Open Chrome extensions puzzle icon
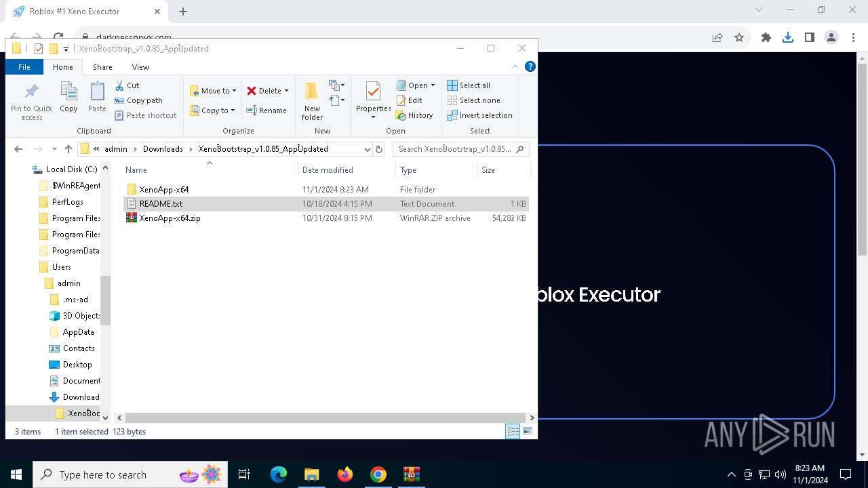This screenshot has height=488, width=868. (766, 38)
